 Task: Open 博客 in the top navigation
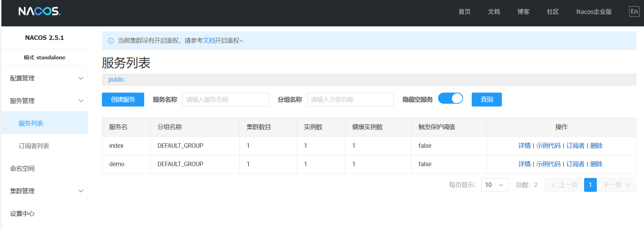[x=523, y=12]
